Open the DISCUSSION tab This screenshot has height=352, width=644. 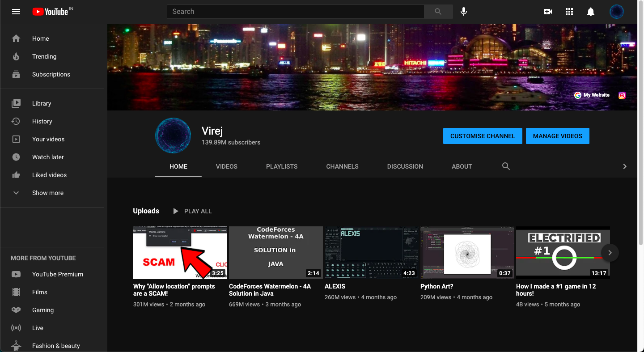(405, 166)
